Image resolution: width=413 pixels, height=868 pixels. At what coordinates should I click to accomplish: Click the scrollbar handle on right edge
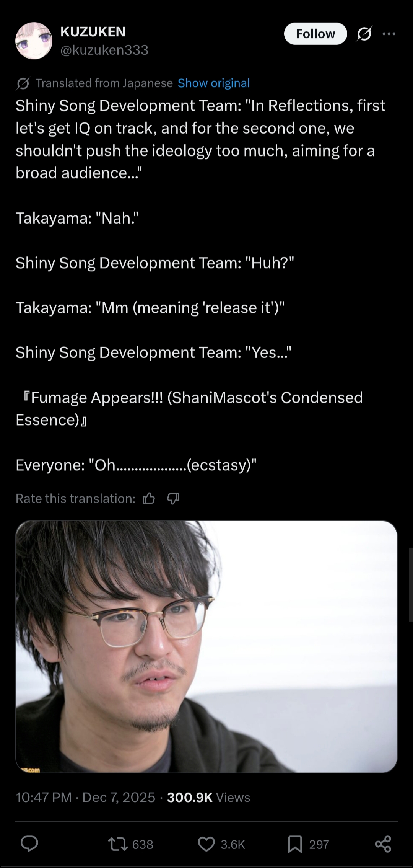coord(411,584)
